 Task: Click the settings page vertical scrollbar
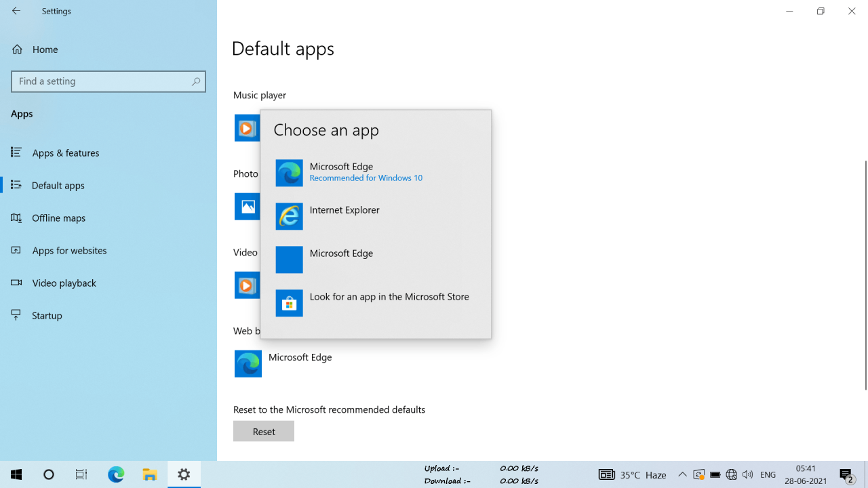[865, 275]
